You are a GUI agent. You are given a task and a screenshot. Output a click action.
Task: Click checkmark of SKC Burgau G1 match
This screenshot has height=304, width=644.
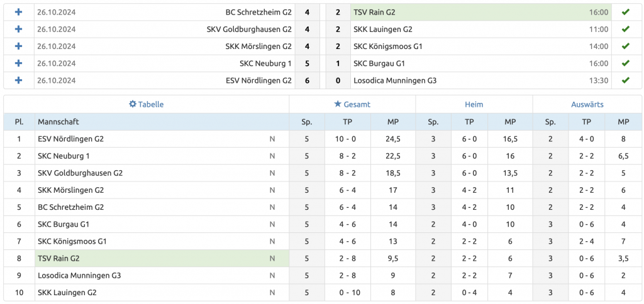coord(625,63)
